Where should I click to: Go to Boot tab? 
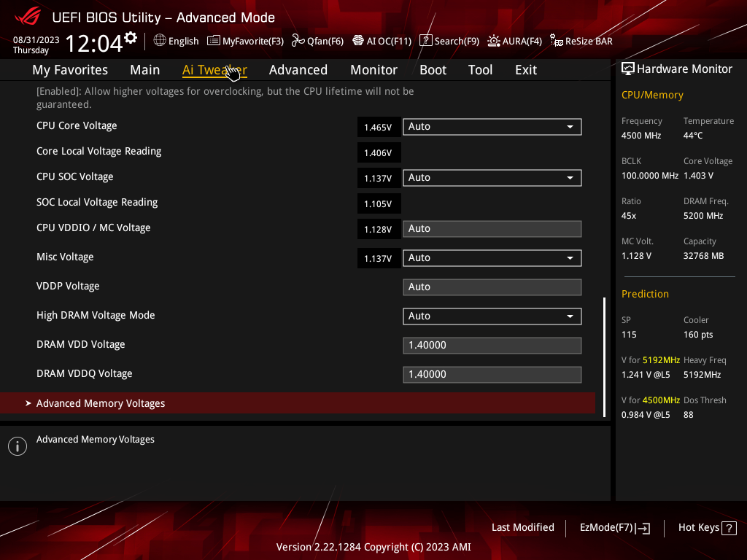tap(433, 69)
